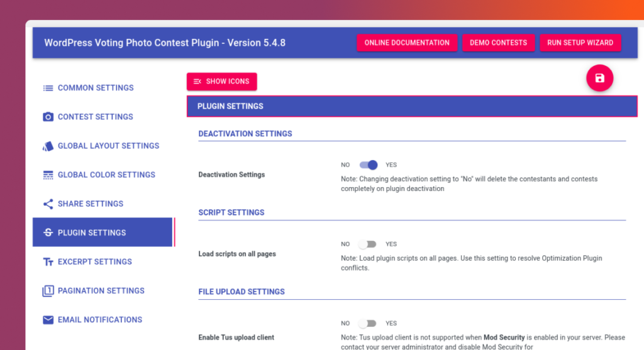Image resolution: width=644 pixels, height=350 pixels.
Task: Open Demo Contests
Action: (x=498, y=43)
